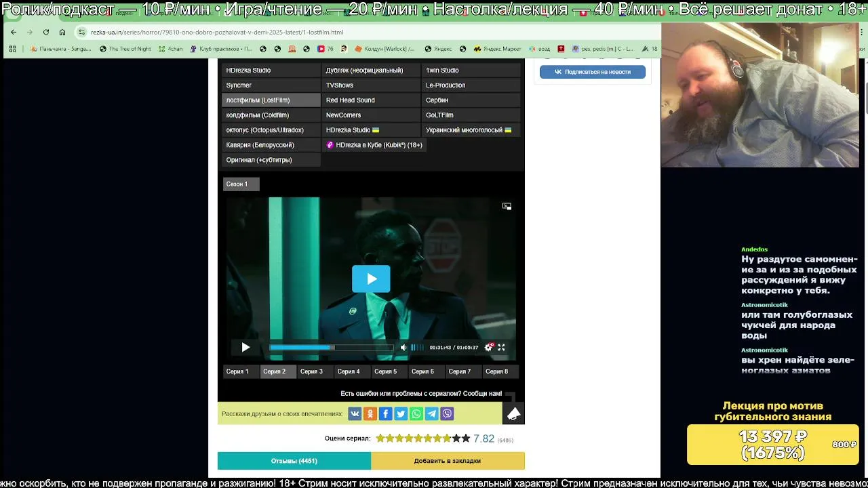Open the 4chan bookmark
Screen dimensions: 868x488
(x=170, y=49)
